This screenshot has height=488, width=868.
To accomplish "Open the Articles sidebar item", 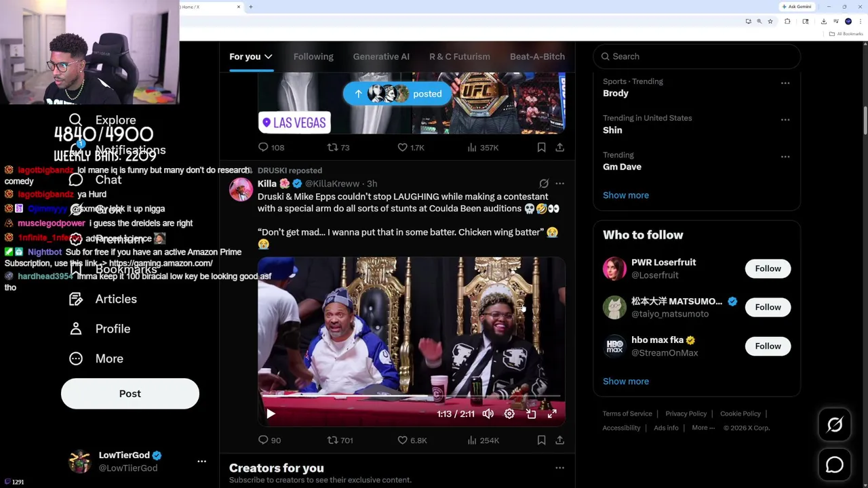I will pos(102,299).
